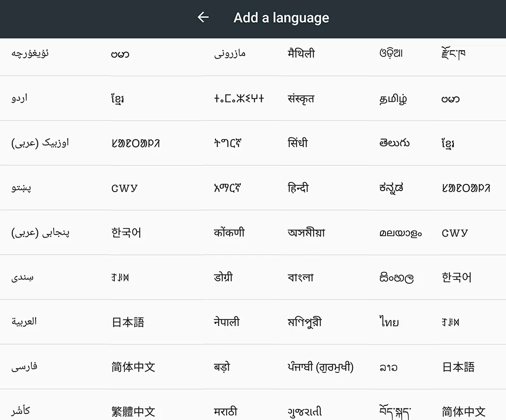Select Assamese অসমীয়া language

tap(306, 232)
